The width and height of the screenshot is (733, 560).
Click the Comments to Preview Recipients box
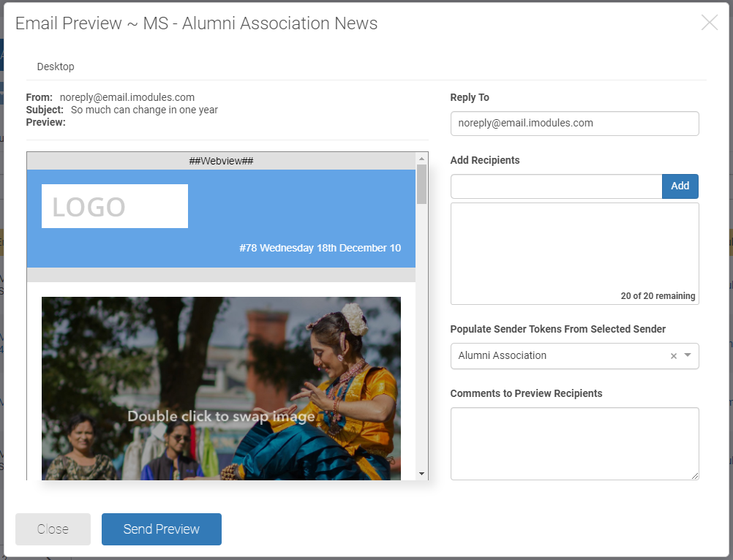pos(574,443)
